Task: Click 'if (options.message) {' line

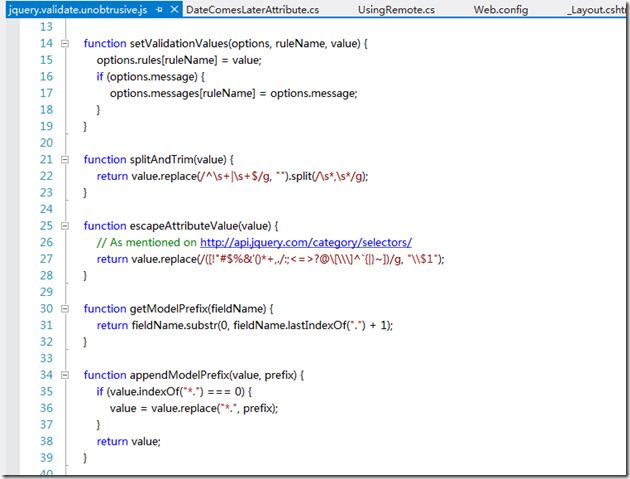Action: (x=151, y=77)
